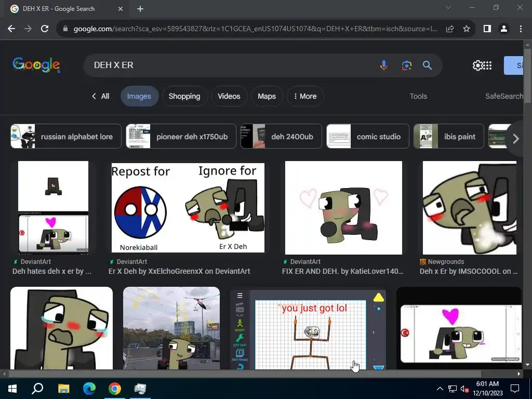Go back to All results
532x399 pixels.
pos(100,96)
